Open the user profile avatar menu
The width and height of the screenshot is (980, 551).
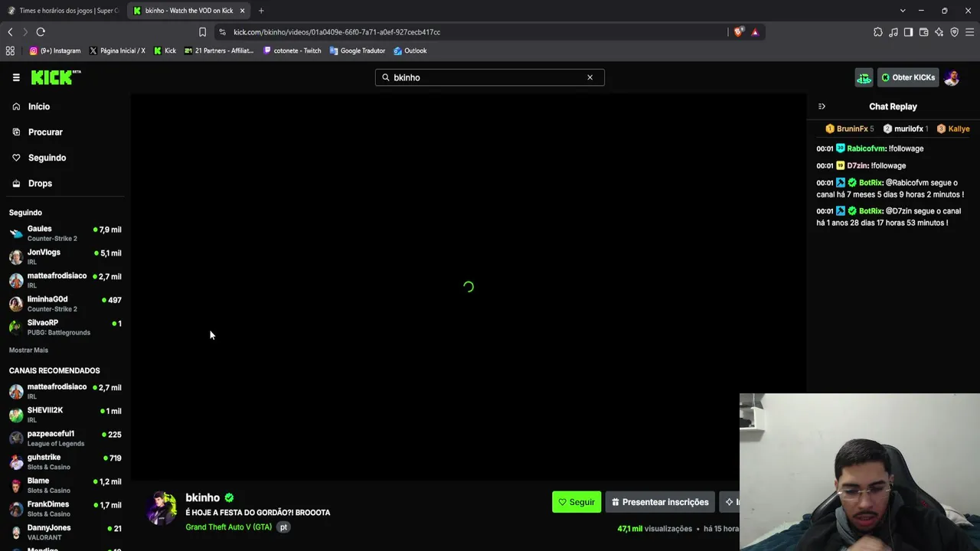952,77
